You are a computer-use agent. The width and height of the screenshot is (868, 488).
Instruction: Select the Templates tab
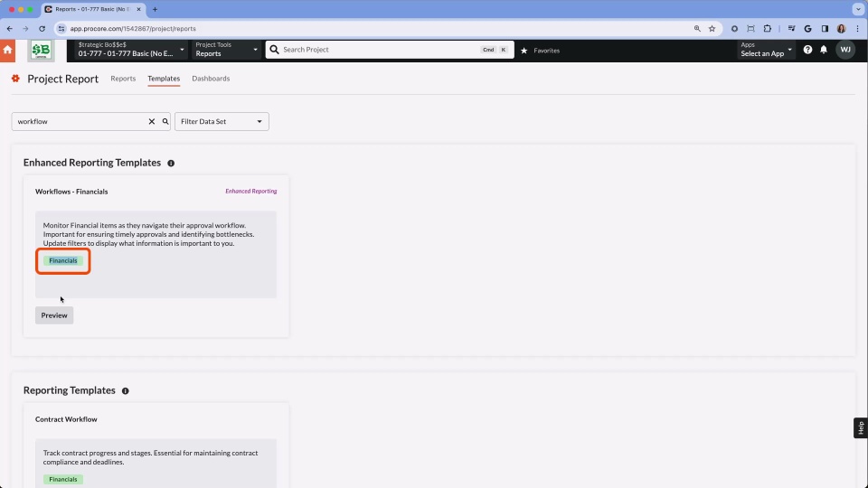164,79
